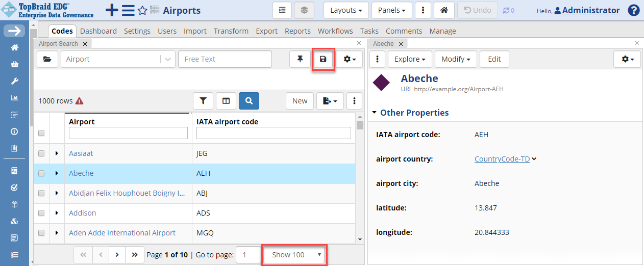Screen dimensions: 644x266
Task: Click the filter funnel icon
Action: [203, 101]
